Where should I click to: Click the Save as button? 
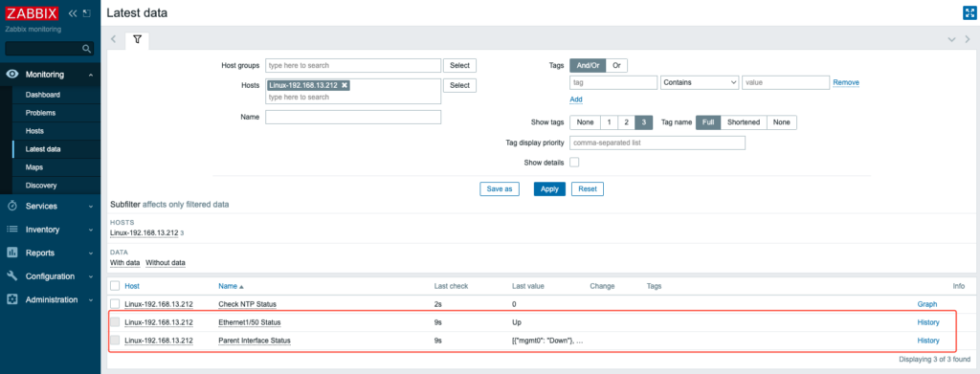500,189
